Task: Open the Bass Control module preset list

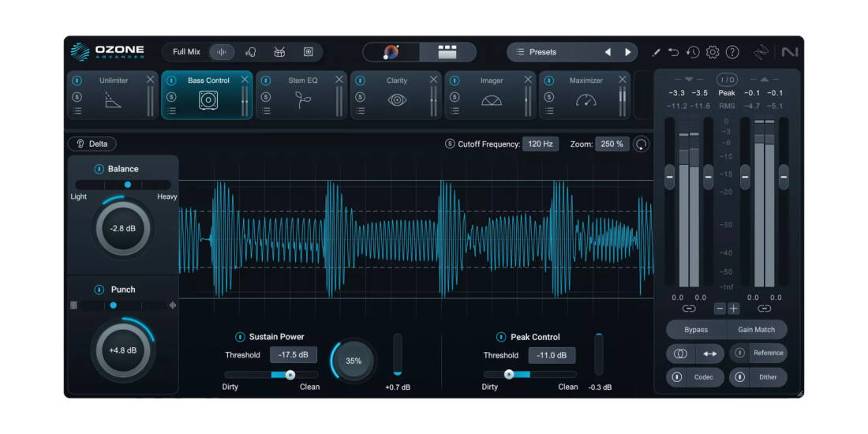Action: click(x=171, y=110)
